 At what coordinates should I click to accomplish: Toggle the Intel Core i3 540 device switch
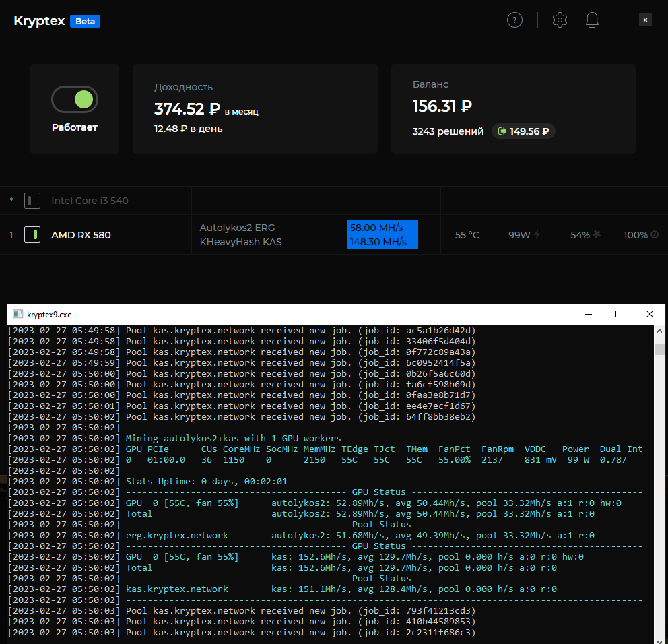(x=32, y=201)
